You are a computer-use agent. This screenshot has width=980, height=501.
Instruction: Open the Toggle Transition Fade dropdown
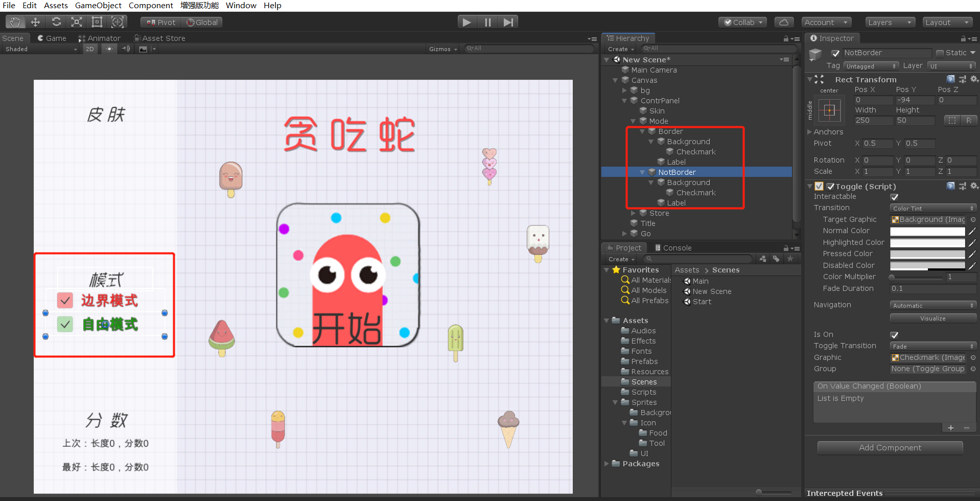tap(933, 347)
